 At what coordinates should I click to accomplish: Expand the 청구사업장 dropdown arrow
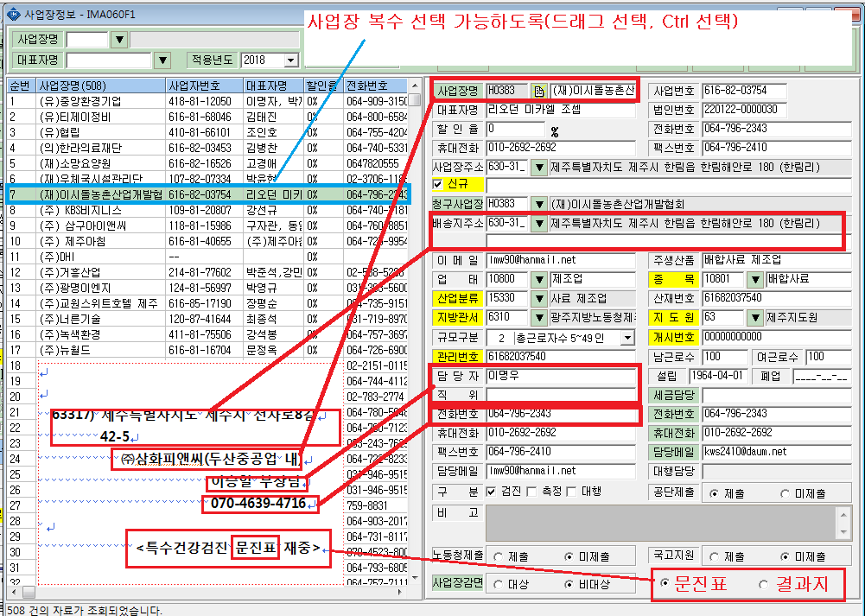pos(539,205)
